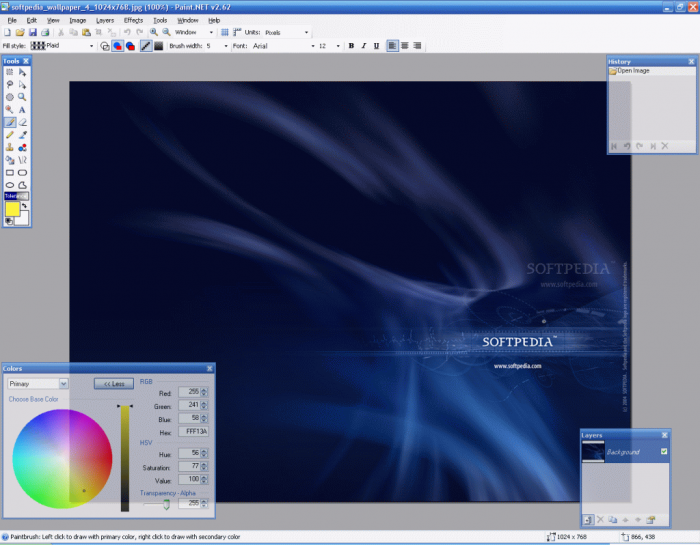Select the Text tool in Tools panel
The image size is (700, 545).
22,109
